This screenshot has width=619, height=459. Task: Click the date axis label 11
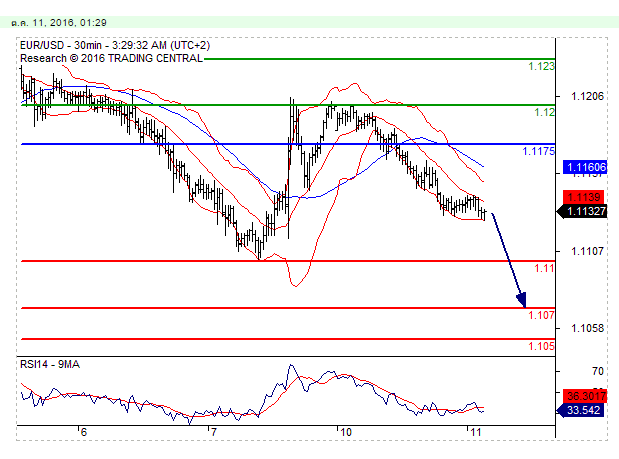[x=476, y=432]
